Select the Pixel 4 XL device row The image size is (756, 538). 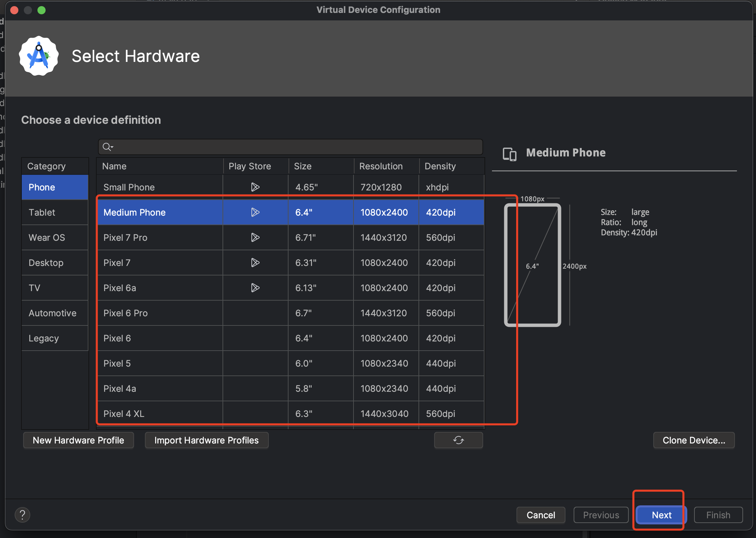pyautogui.click(x=160, y=414)
